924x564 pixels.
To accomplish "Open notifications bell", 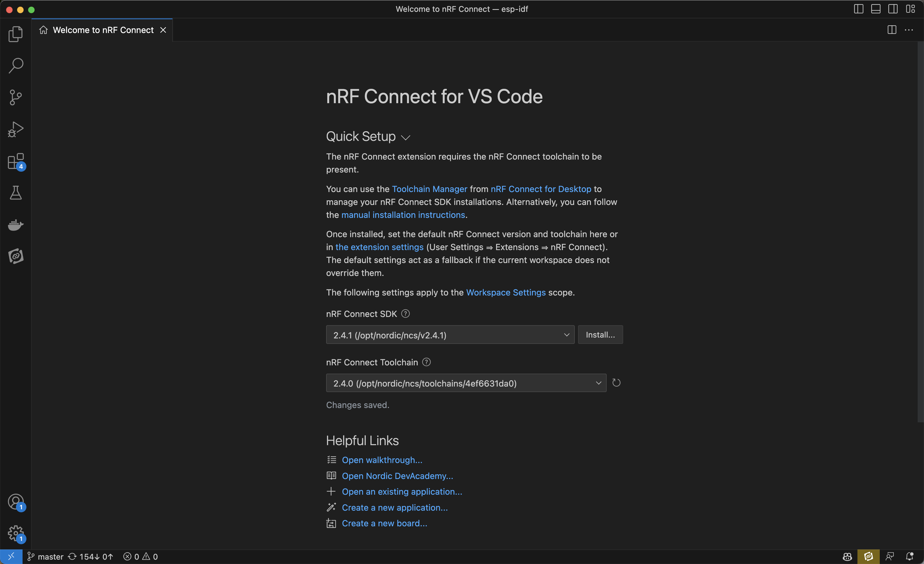I will 909,557.
